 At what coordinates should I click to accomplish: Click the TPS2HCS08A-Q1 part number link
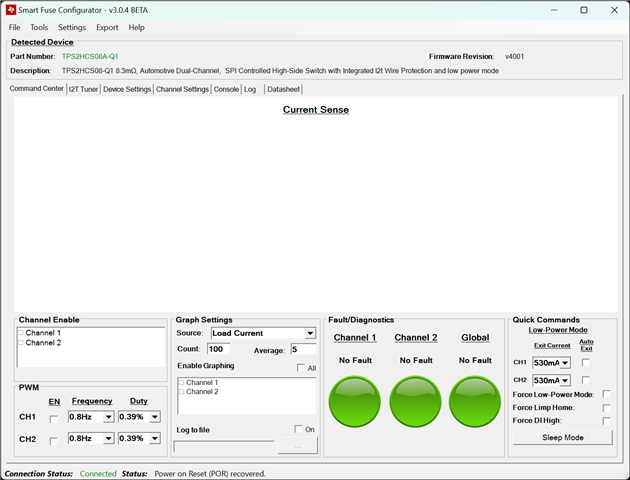coord(90,57)
